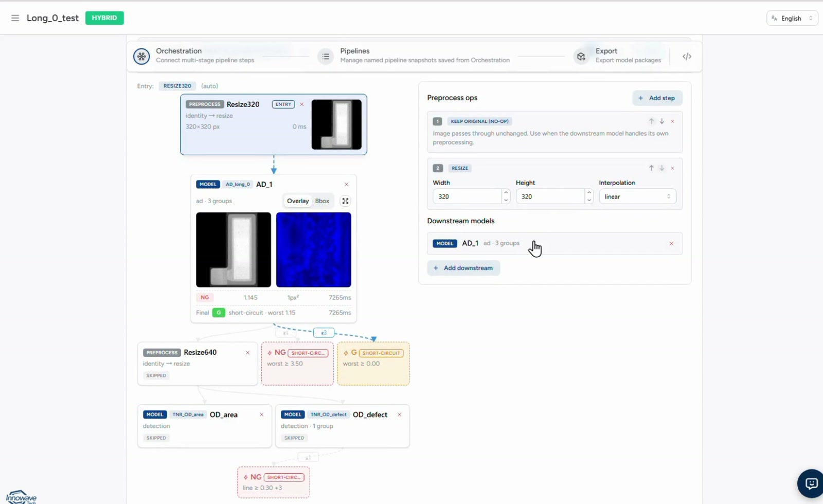Image resolution: width=823 pixels, height=504 pixels.
Task: Select the OD_defect model node
Action: (343, 426)
